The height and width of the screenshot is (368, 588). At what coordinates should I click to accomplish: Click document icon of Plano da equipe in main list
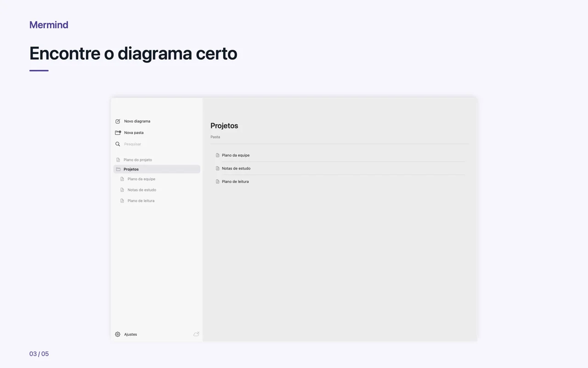(218, 155)
